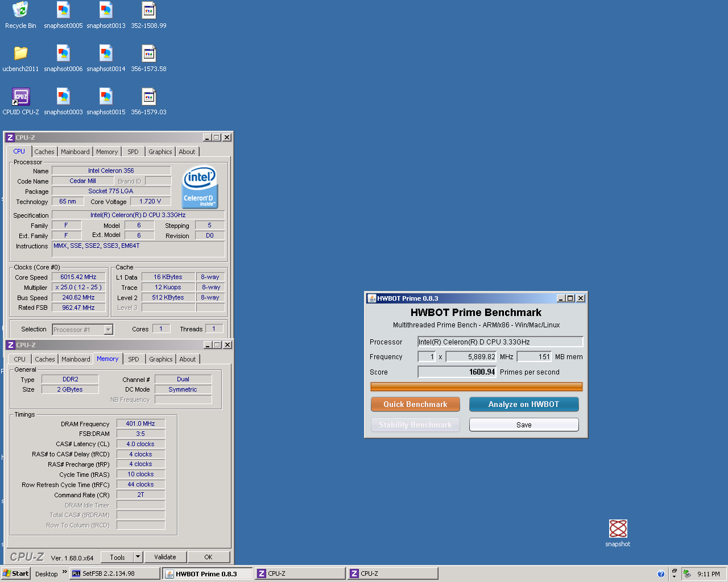The image size is (728, 582).
Task: Select About tab in lower CPU-Z window
Action: coord(188,359)
